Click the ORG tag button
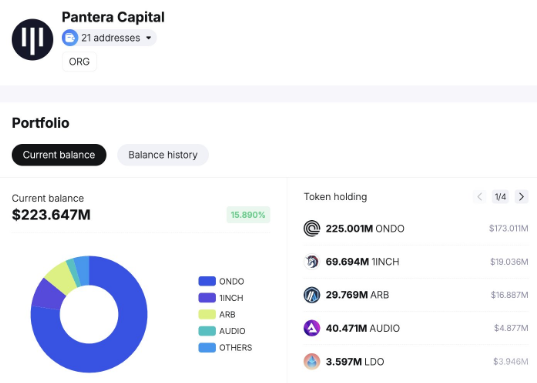Viewport: 537px width, 383px height. point(79,62)
